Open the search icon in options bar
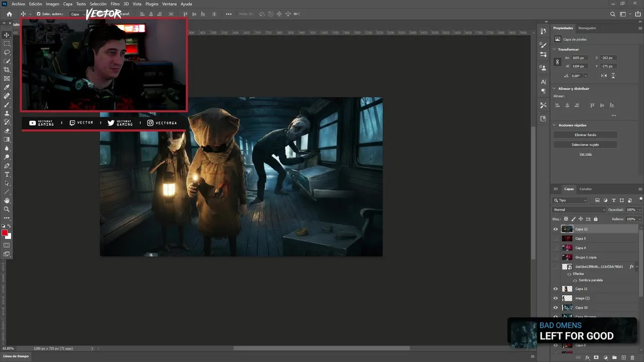644x362 pixels. [612, 14]
